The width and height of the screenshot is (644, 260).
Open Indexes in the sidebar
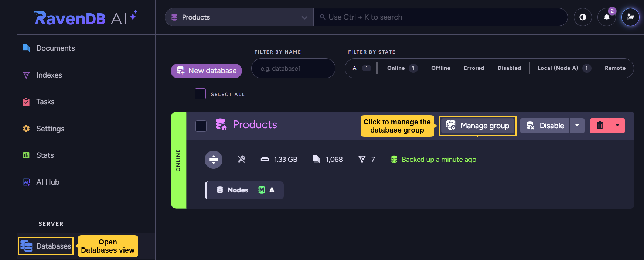(x=49, y=75)
